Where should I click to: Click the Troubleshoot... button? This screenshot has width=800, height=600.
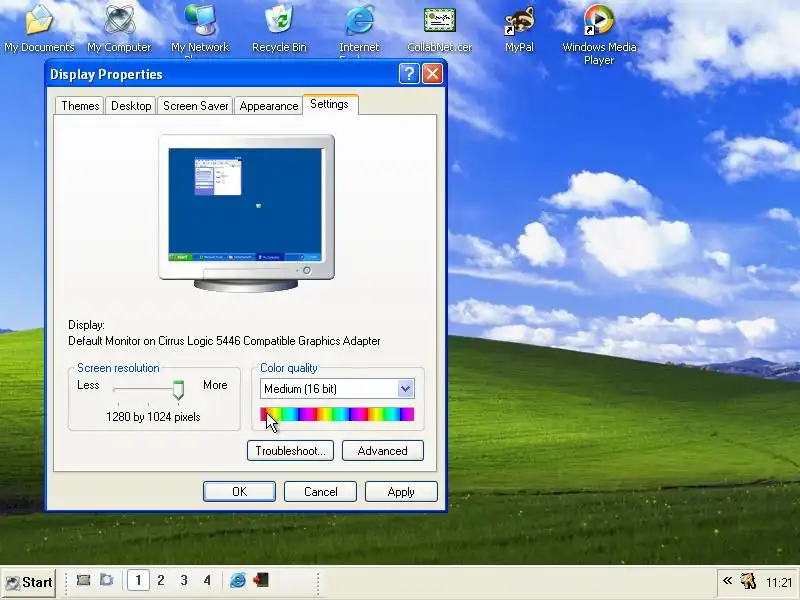(x=290, y=451)
